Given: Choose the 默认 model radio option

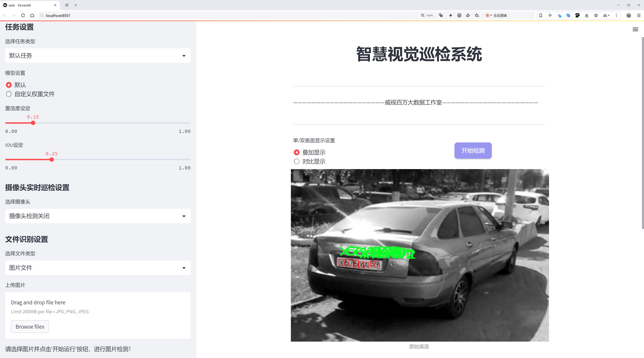Looking at the screenshot, I should pos(9,85).
